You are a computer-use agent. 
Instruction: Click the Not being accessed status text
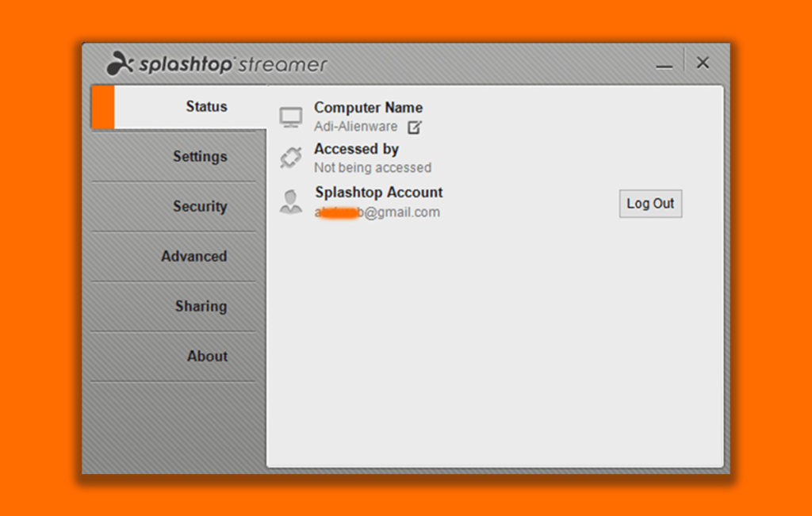point(373,167)
